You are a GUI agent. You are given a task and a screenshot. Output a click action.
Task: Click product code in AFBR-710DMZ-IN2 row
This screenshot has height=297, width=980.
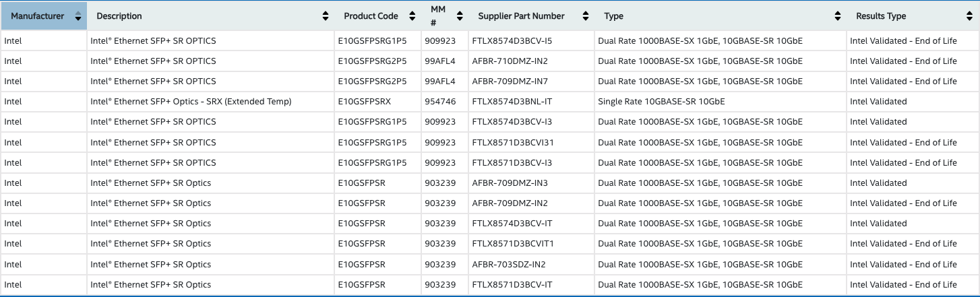372,61
